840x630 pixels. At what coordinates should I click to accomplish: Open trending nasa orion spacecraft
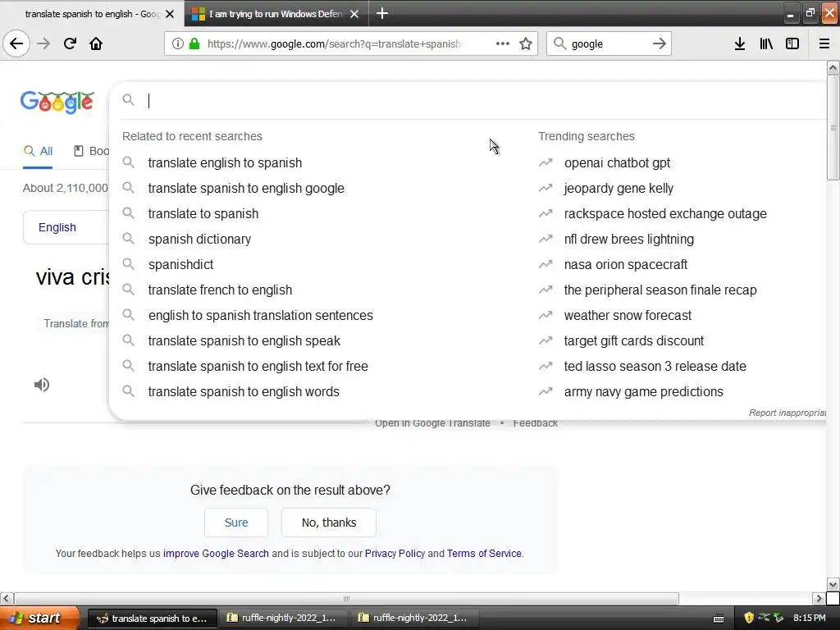coord(625,265)
